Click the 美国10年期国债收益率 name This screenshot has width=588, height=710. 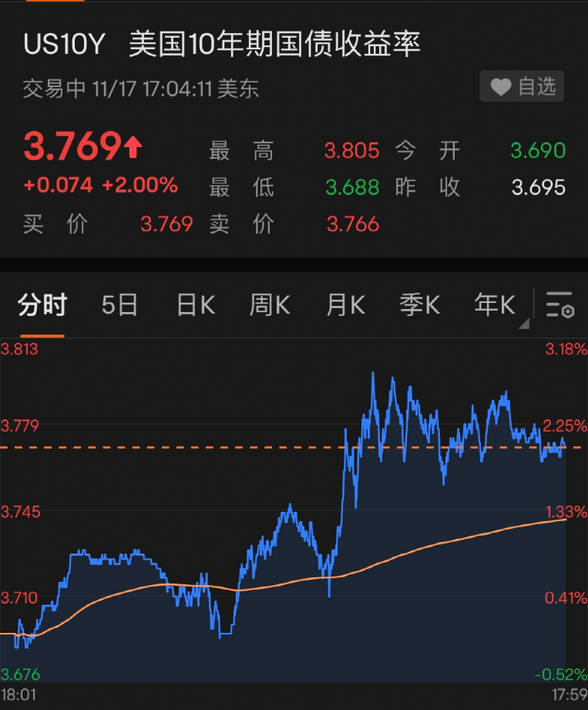[275, 44]
